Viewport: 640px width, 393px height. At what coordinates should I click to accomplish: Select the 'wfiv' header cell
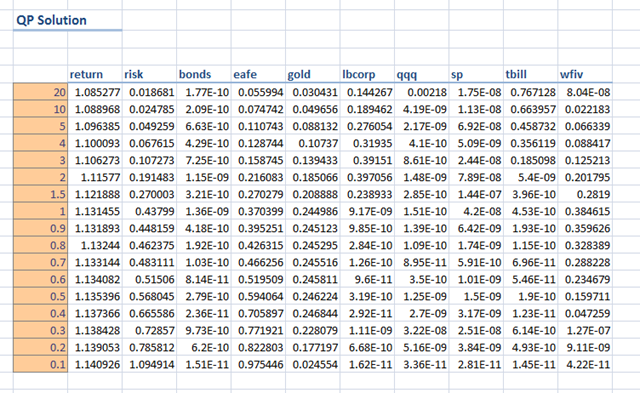click(x=585, y=74)
